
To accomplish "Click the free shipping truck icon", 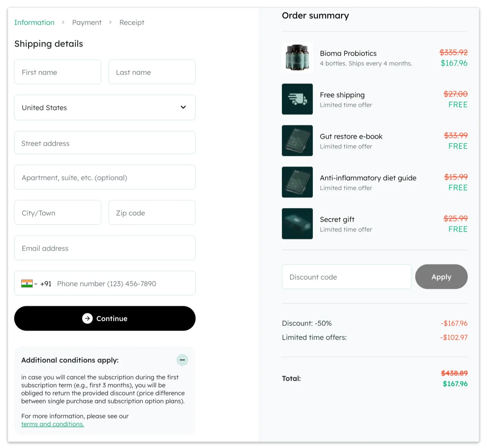I will coord(297,99).
